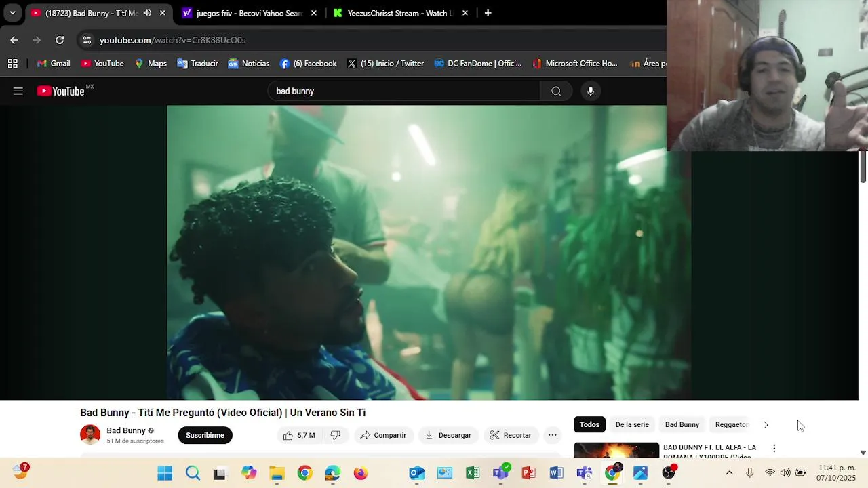Open options menu for LA ROMANA video
The height and width of the screenshot is (488, 868).
774,448
